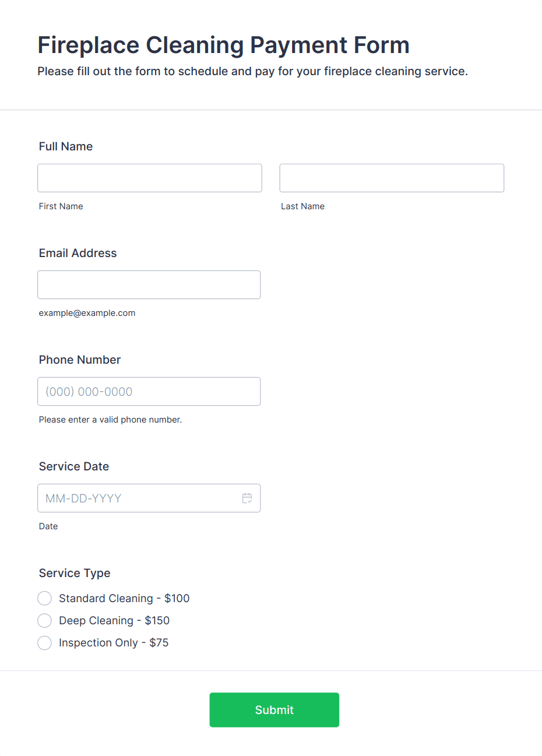Select Standard Cleaning - $100 radio button

tap(45, 599)
